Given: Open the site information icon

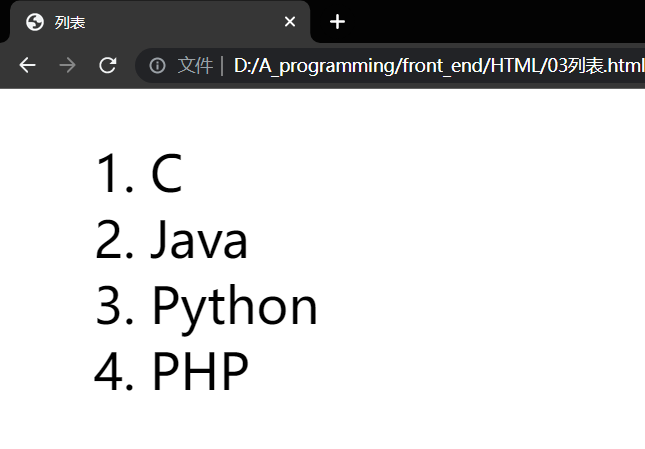Looking at the screenshot, I should click(157, 65).
